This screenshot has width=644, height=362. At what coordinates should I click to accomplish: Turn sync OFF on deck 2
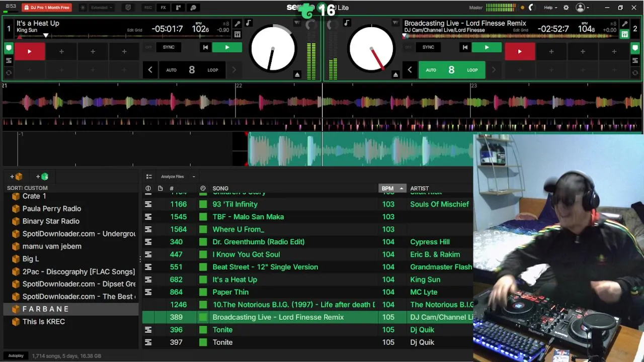tap(408, 47)
